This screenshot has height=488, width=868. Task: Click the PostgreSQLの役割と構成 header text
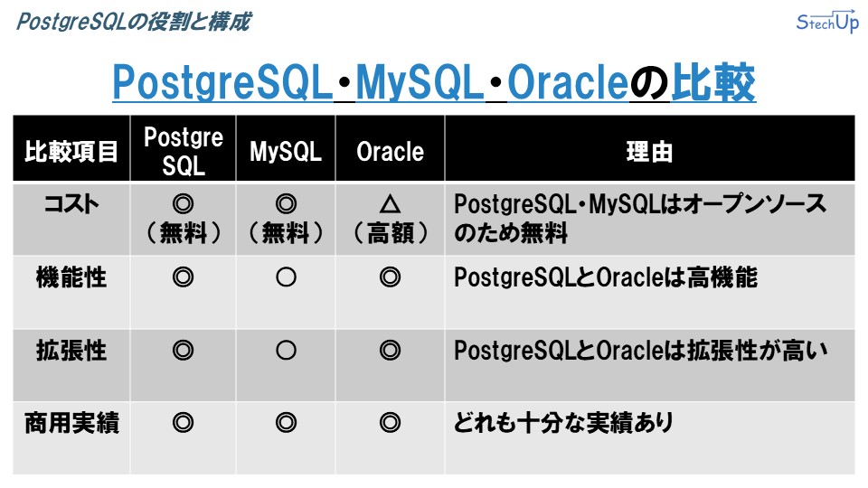(134, 22)
